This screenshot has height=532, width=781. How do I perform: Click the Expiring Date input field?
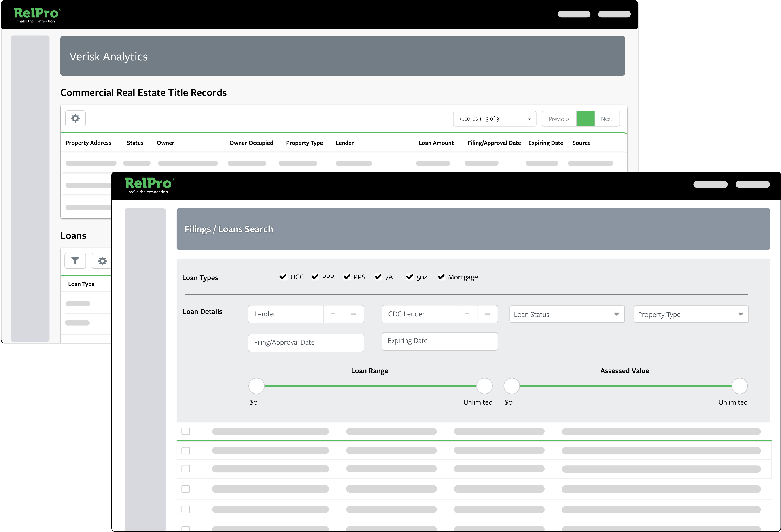439,341
